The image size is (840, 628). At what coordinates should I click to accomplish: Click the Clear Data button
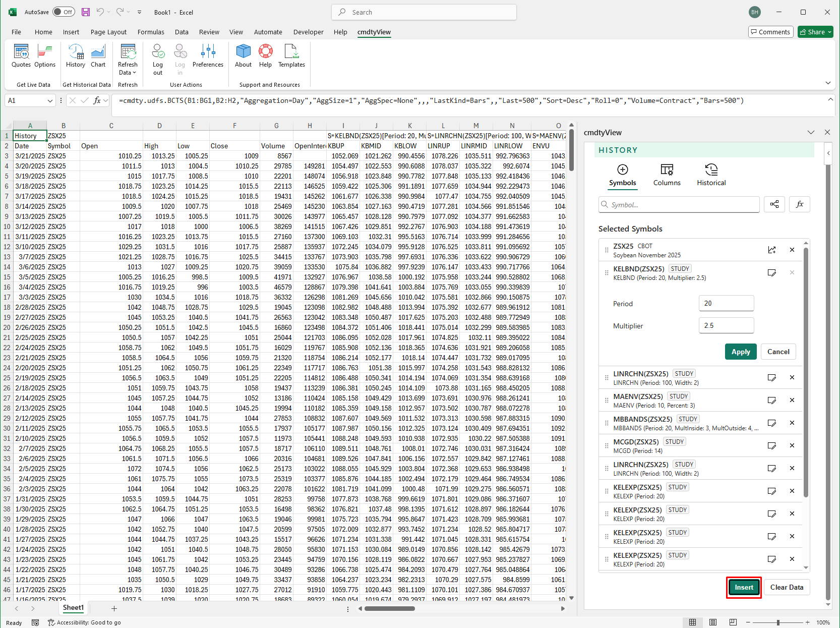pos(787,587)
